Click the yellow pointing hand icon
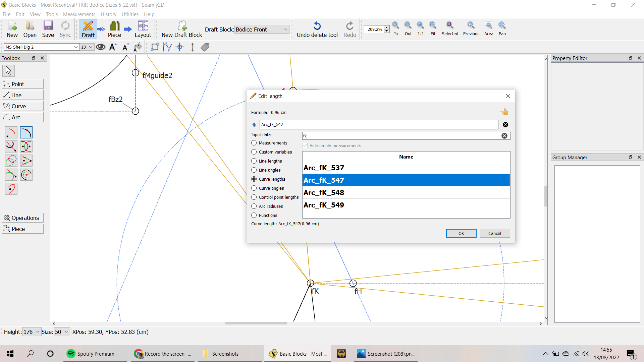The width and height of the screenshot is (644, 362). pos(504,112)
